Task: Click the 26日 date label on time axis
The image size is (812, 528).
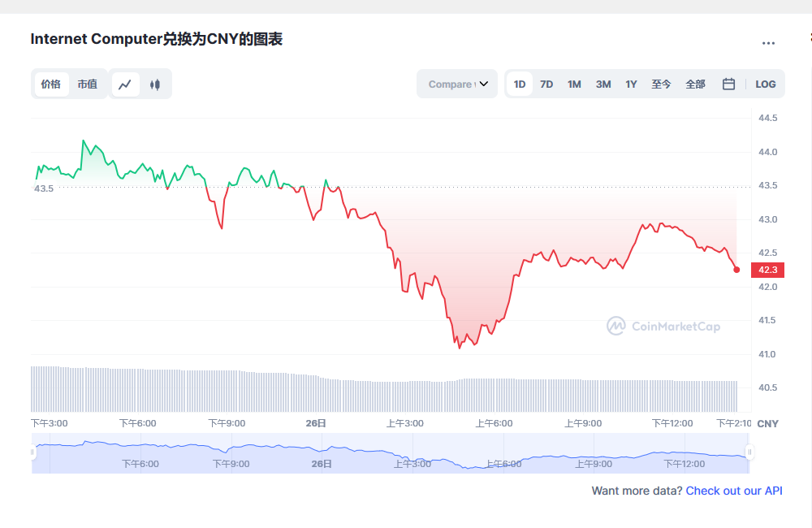Action: (316, 423)
